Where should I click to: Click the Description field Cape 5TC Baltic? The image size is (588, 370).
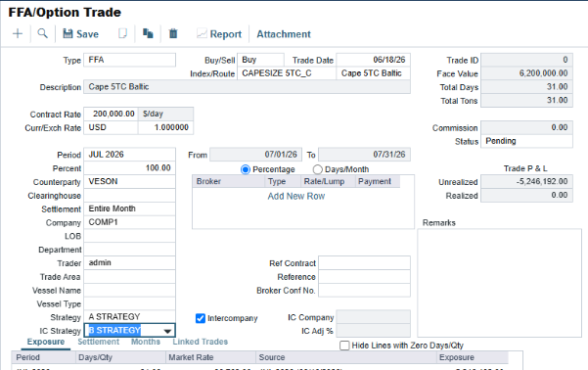[x=247, y=87]
